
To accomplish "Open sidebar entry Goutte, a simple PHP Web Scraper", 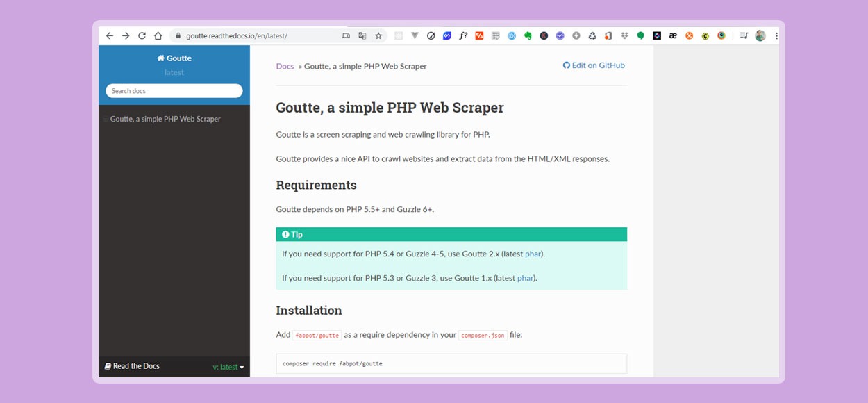I will 165,119.
